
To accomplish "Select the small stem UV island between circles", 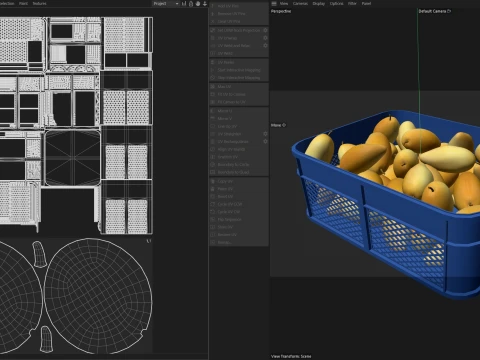I will pos(39,254).
